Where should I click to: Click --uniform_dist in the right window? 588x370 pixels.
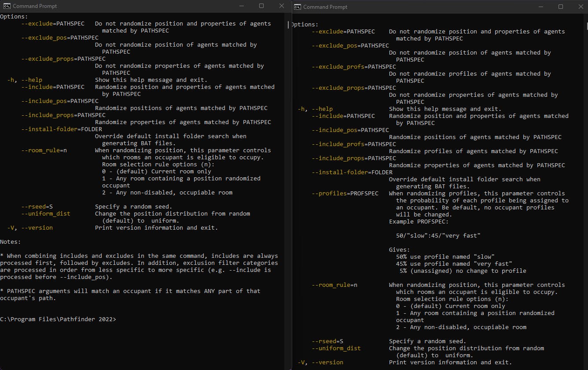(336, 348)
